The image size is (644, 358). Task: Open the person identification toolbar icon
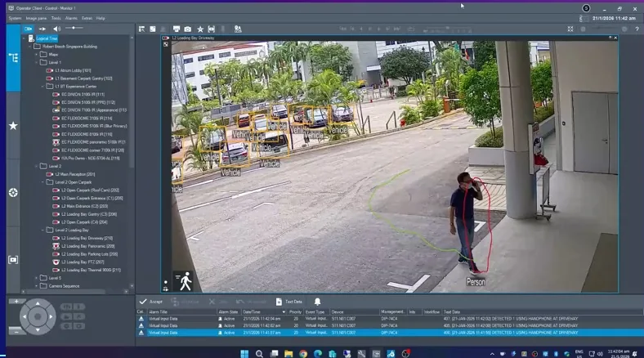pyautogui.click(x=238, y=29)
